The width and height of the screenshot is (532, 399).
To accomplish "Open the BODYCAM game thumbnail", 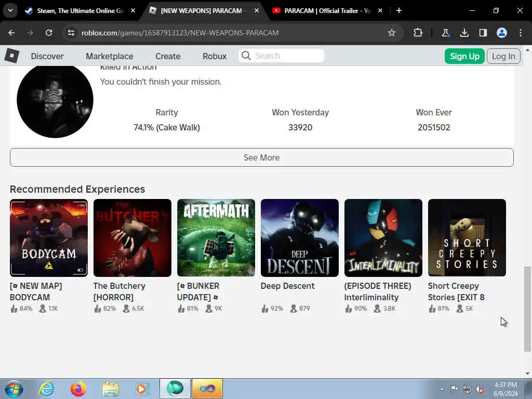I will [x=49, y=238].
